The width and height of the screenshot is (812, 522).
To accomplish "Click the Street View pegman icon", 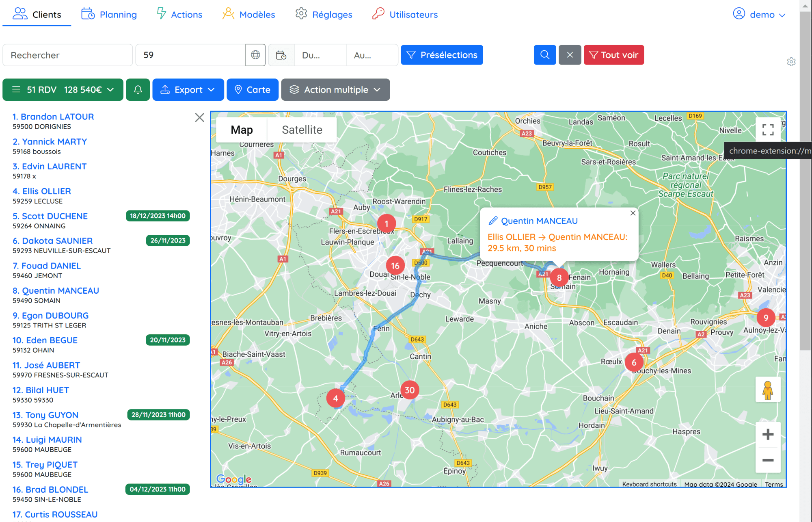I will (x=767, y=390).
